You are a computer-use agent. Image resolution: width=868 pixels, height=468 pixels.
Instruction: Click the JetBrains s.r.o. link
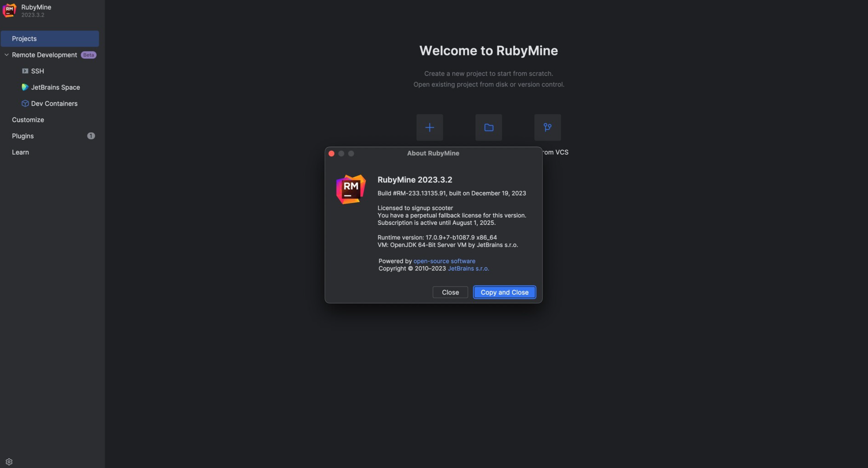click(x=468, y=268)
